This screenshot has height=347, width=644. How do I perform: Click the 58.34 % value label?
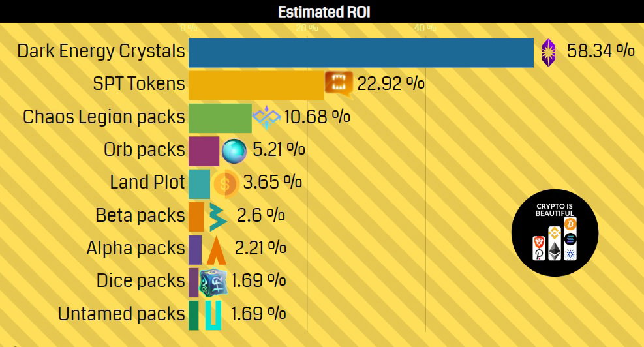[601, 51]
